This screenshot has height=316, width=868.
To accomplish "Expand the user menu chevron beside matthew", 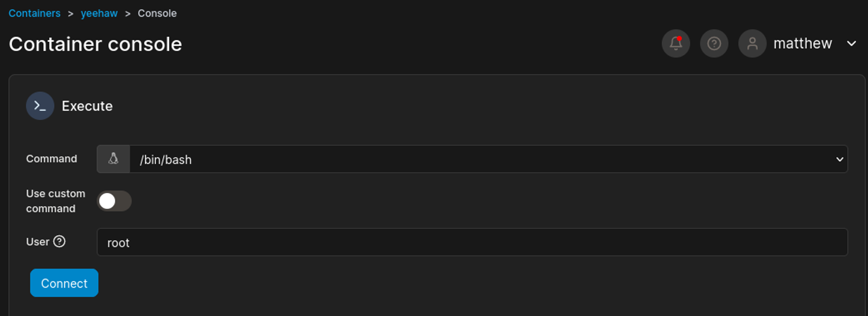I will (852, 43).
